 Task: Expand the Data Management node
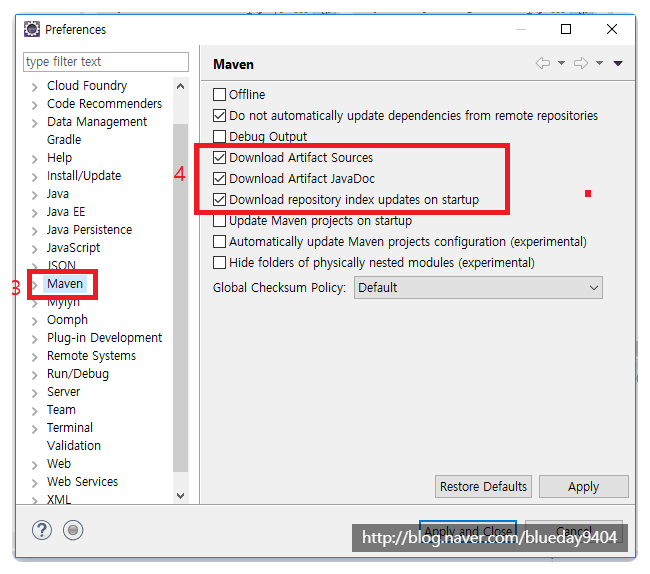coord(35,123)
